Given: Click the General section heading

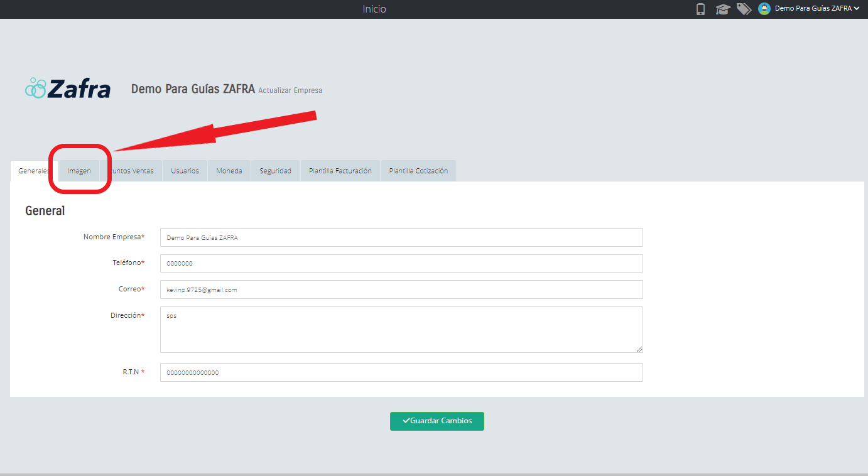Looking at the screenshot, I should 45,210.
